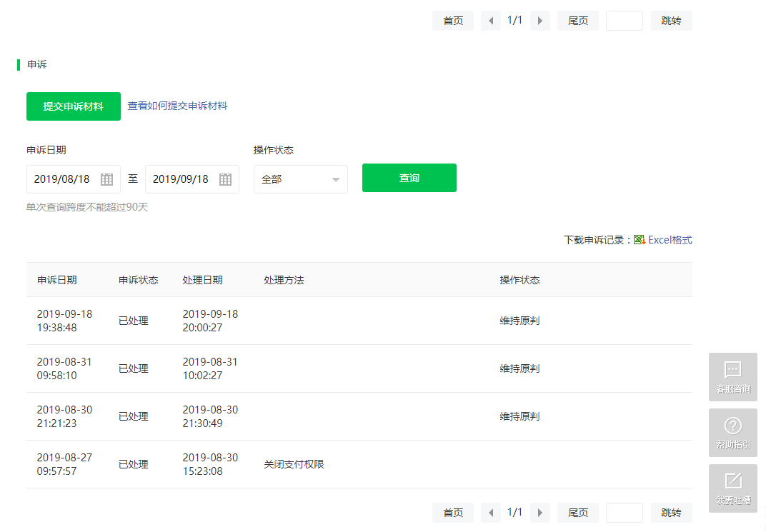This screenshot has width=766, height=532.
Task: Open the start date calendar icon
Action: 106,179
